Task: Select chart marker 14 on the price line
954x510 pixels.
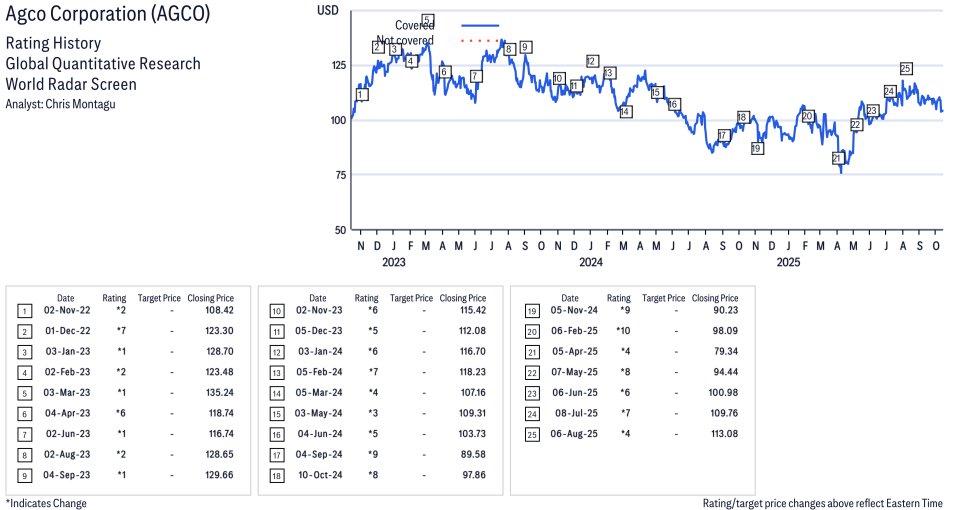Action: [625, 112]
